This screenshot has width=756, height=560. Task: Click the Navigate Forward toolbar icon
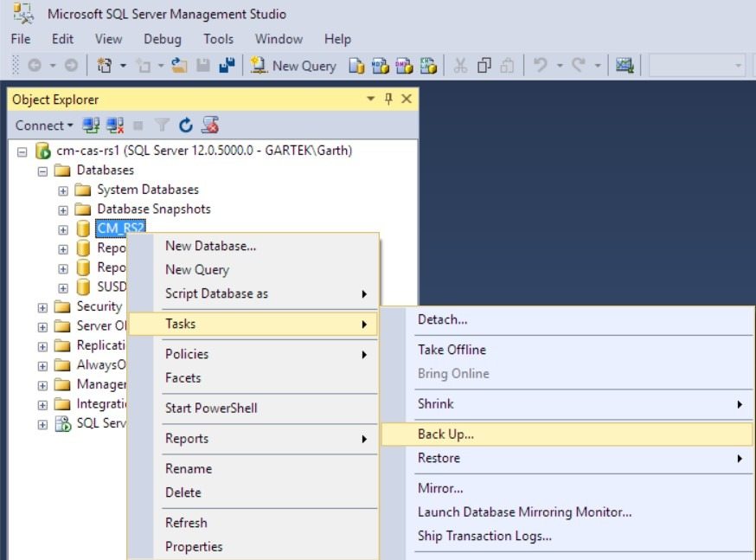click(71, 65)
